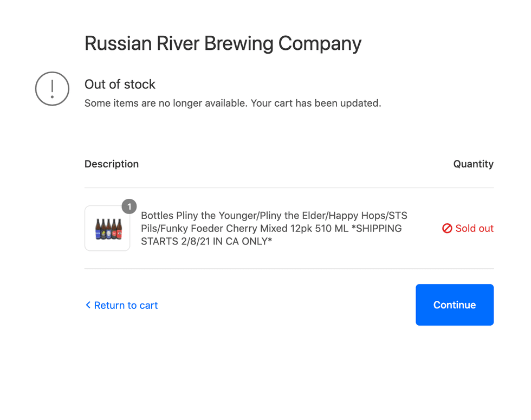Open Return to cart link
The height and width of the screenshot is (420, 531).
126,305
